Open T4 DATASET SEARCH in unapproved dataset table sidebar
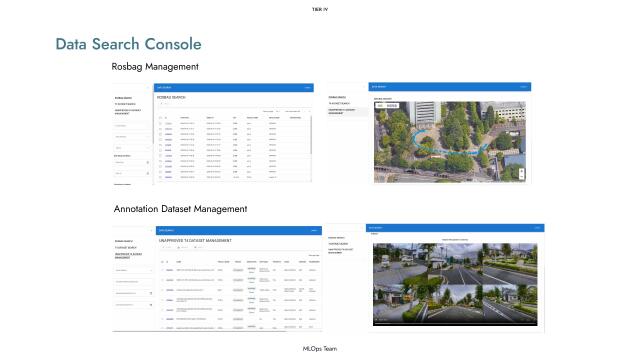The image size is (640, 360). pos(126,248)
